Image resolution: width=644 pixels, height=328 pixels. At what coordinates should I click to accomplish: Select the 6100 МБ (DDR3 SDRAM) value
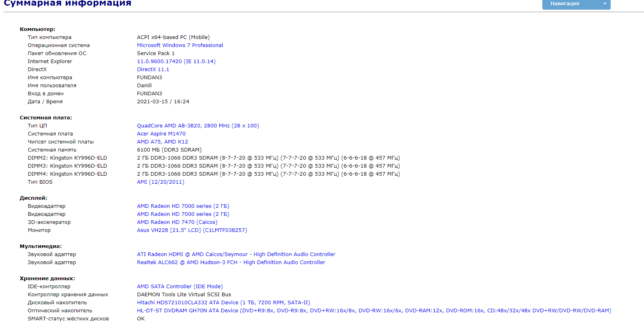tap(169, 150)
